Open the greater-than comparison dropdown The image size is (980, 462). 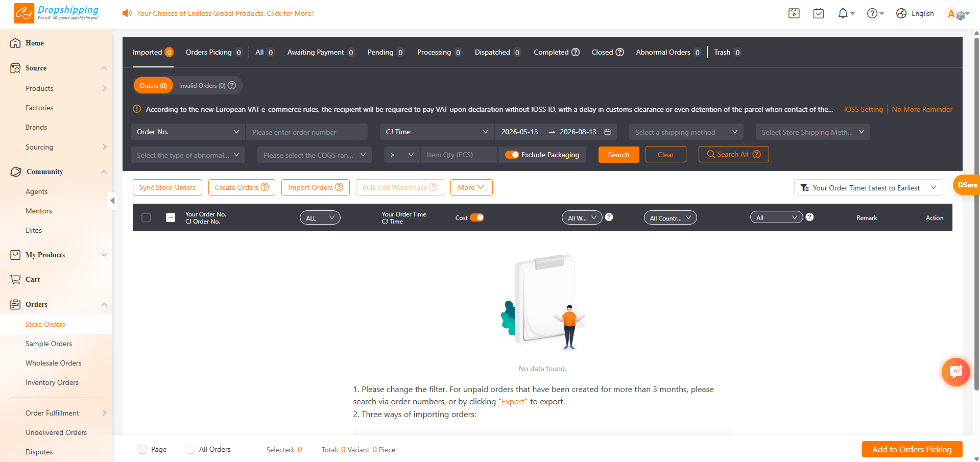402,155
